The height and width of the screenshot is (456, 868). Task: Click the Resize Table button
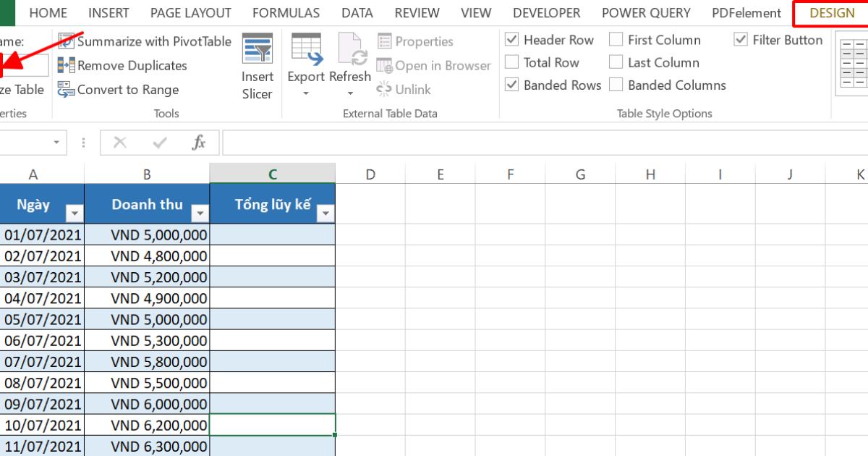(22, 89)
